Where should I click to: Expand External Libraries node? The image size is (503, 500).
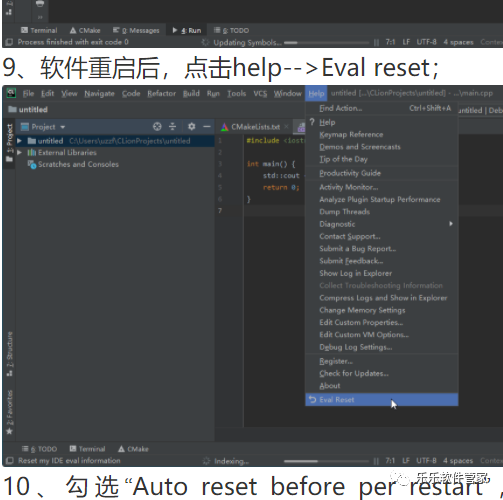(19, 153)
